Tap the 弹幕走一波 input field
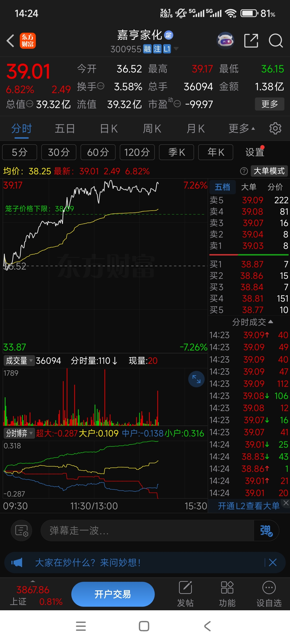290x644 pixels. pos(147,530)
